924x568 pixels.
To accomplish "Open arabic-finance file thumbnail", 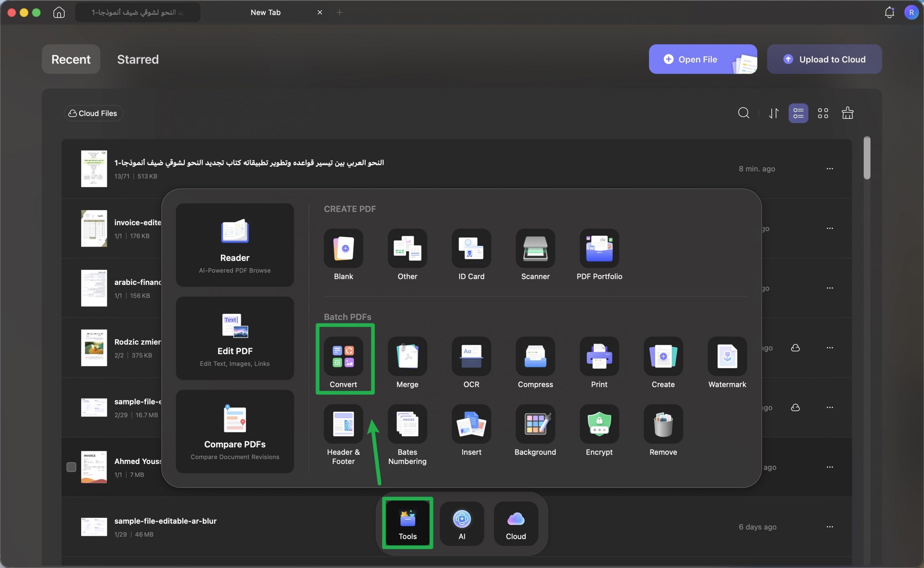I will pyautogui.click(x=94, y=288).
